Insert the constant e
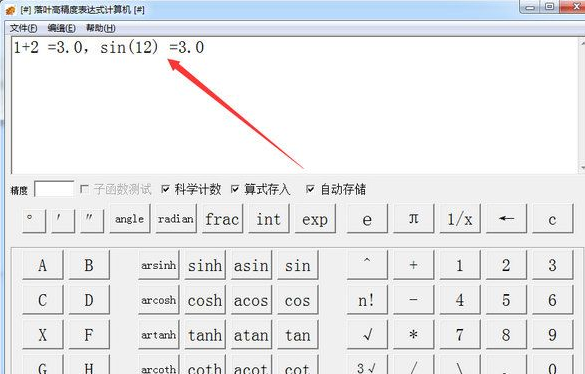 [367, 219]
